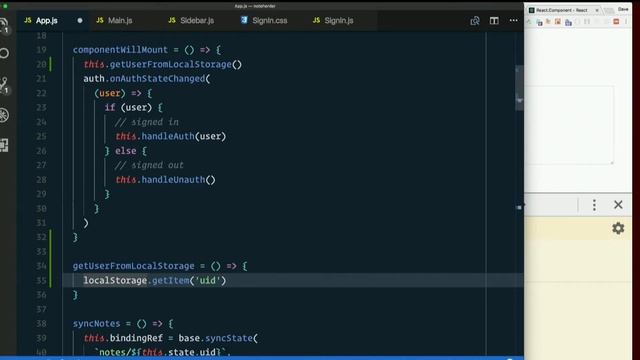Split the editor with the split icon
The height and width of the screenshot is (360, 640).
[494, 20]
